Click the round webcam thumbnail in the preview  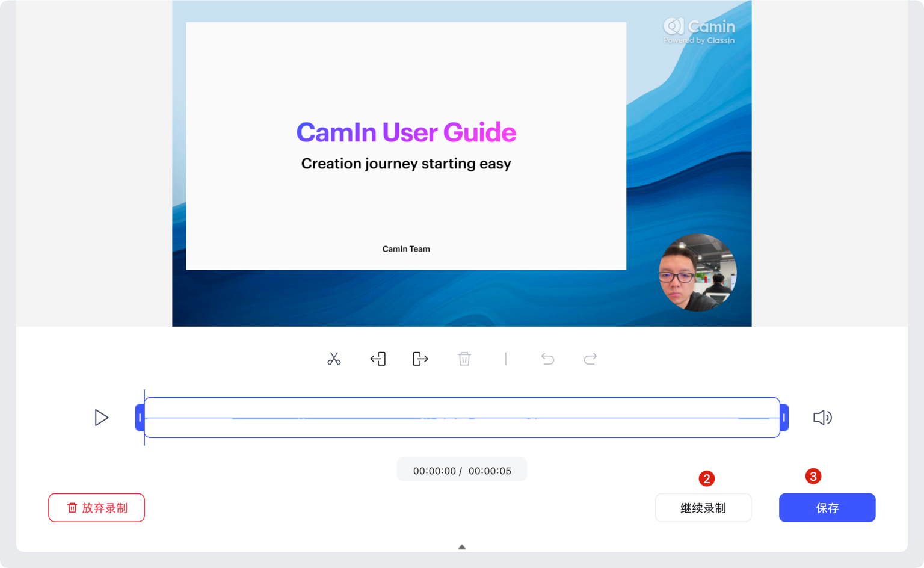(x=698, y=273)
